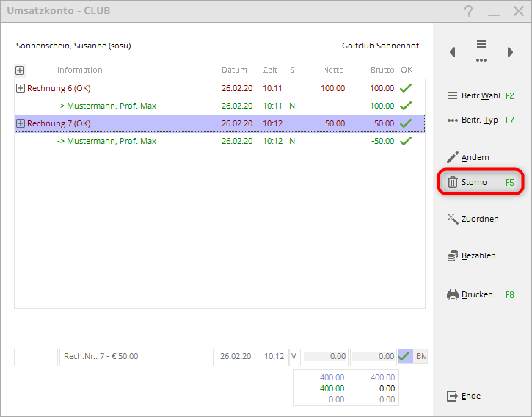Click the Storno trash icon
The width and height of the screenshot is (532, 417).
[x=453, y=182]
